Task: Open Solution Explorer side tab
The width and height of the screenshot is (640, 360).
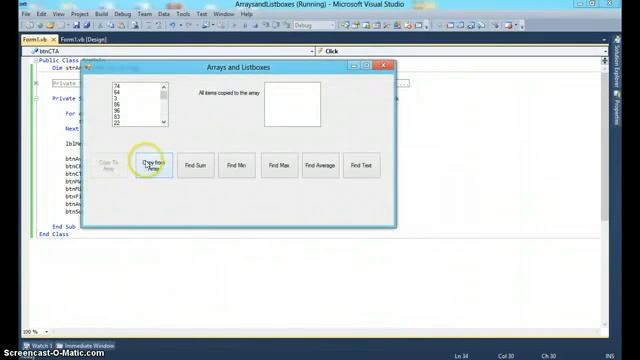Action: click(617, 62)
